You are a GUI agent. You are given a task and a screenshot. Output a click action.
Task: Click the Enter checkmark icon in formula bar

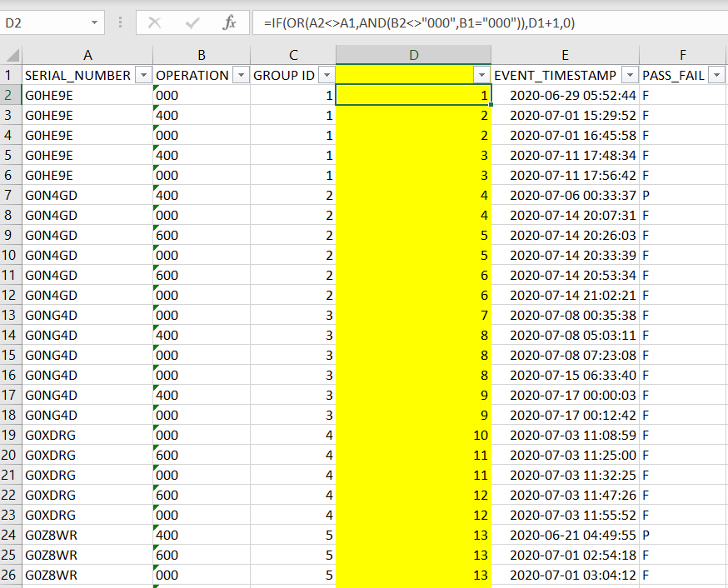[192, 23]
